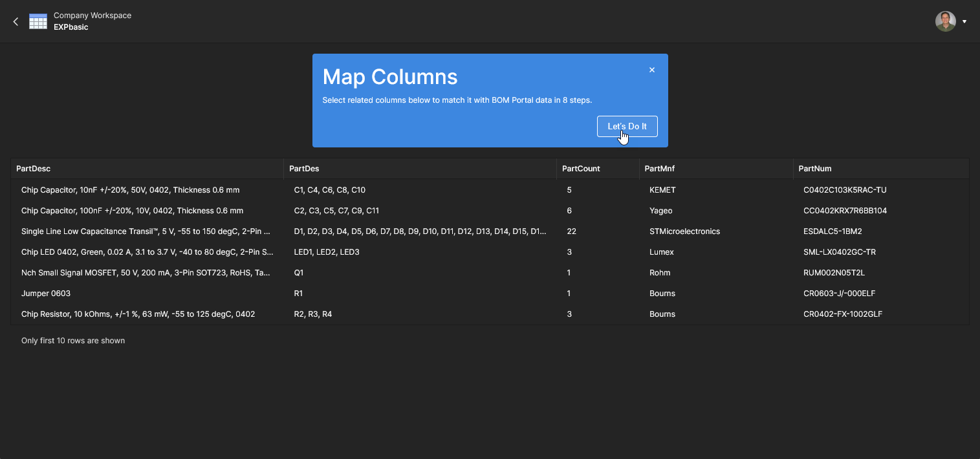Click the user profile avatar

pos(945,21)
